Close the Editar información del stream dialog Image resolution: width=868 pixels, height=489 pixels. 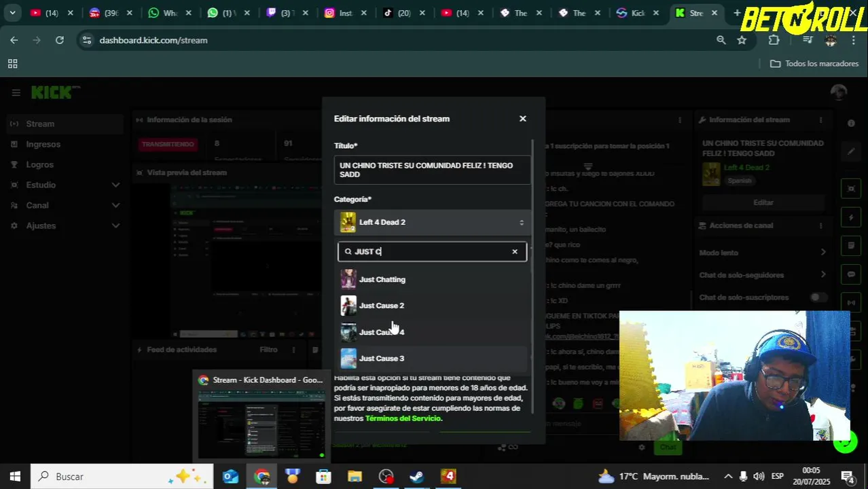pos(522,119)
